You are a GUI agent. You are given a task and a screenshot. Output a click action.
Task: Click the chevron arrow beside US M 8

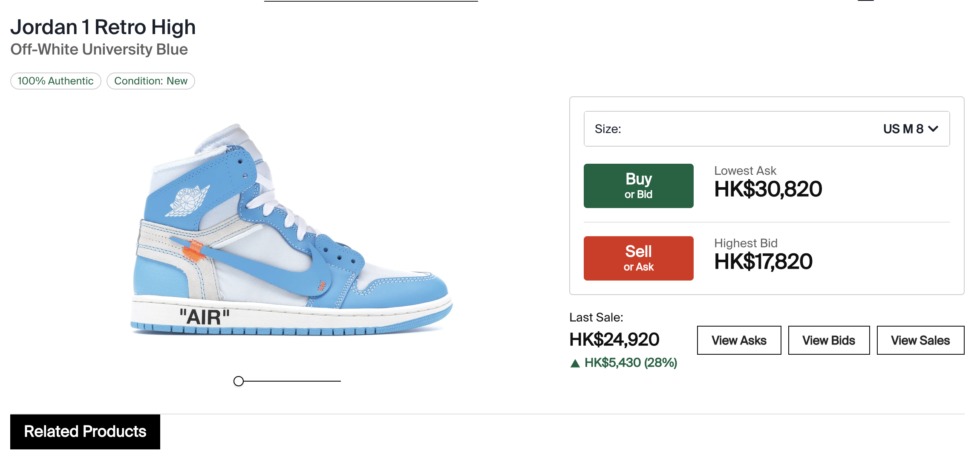pyautogui.click(x=933, y=129)
